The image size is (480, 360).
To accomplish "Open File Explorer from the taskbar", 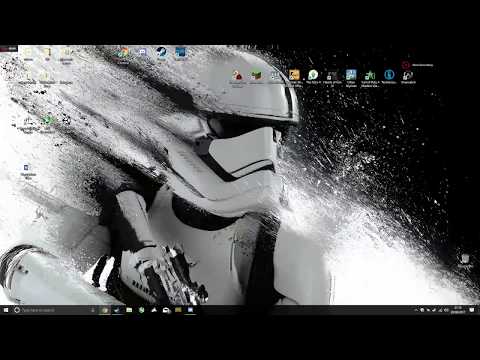I will pyautogui.click(x=129, y=310).
